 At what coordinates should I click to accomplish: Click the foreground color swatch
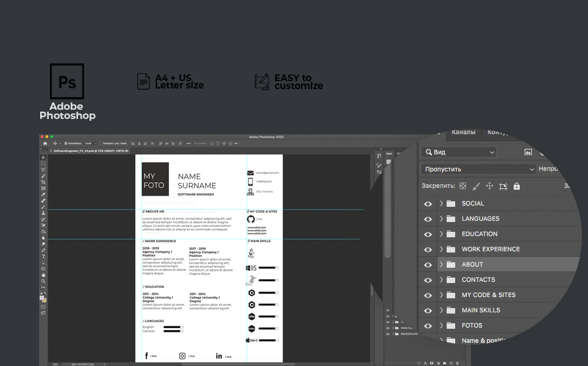[42, 298]
